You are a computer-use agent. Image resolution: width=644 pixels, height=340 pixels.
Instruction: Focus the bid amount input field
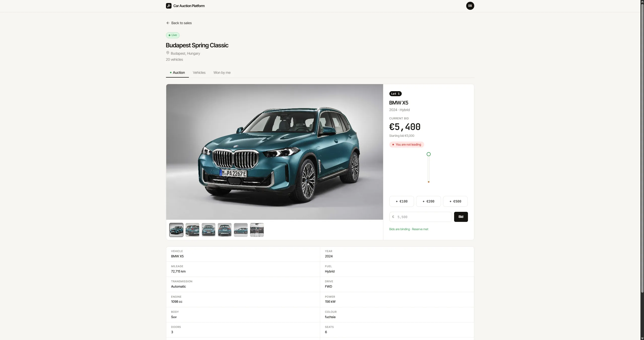(x=420, y=217)
